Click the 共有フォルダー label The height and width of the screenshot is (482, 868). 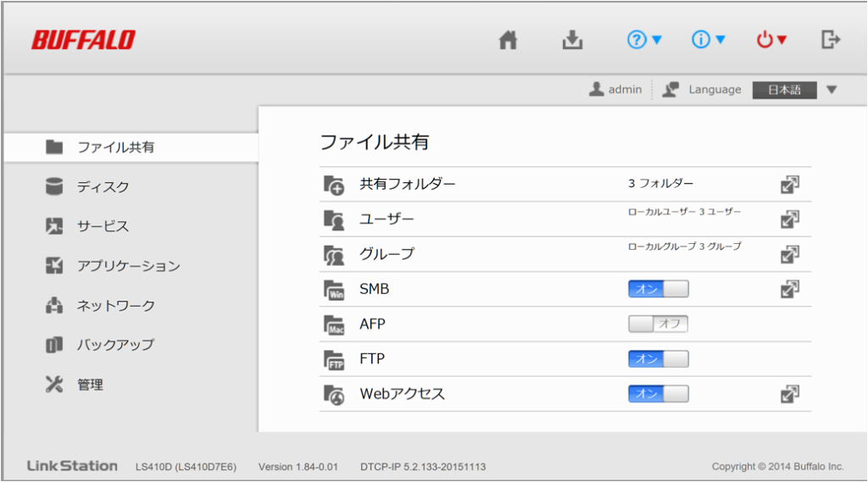408,184
